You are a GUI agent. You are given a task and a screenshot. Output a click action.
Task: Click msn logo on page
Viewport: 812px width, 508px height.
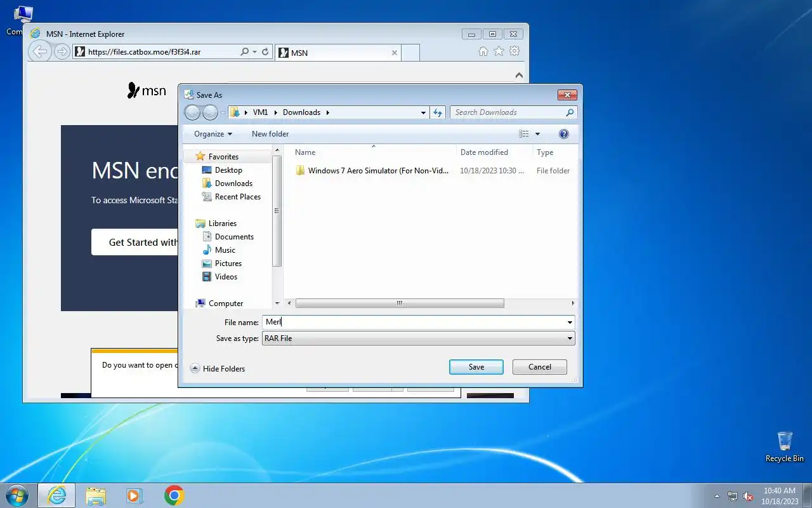pos(147,91)
